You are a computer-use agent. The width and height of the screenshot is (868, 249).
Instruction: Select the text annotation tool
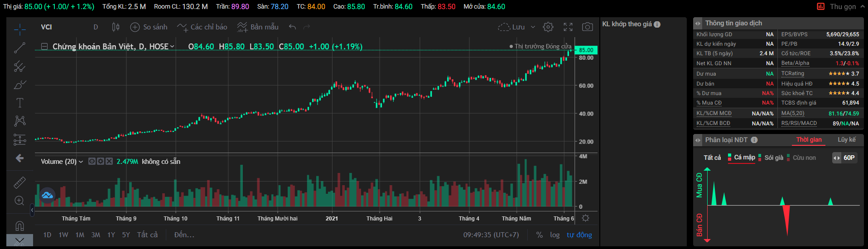(x=19, y=103)
